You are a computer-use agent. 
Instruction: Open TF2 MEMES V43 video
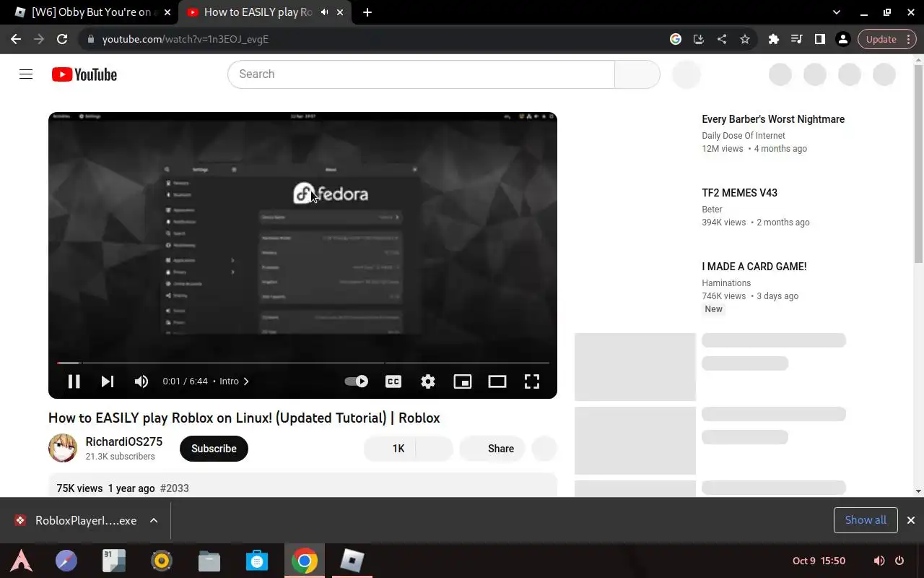pos(739,193)
